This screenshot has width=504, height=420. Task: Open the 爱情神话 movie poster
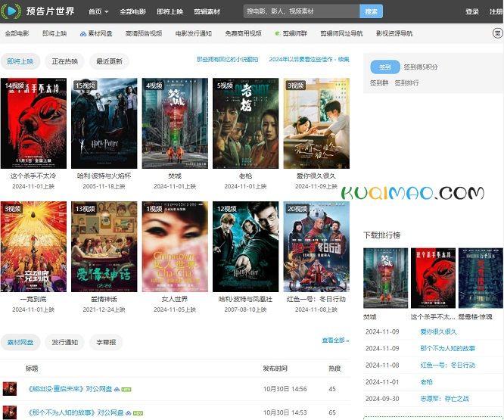click(x=104, y=247)
